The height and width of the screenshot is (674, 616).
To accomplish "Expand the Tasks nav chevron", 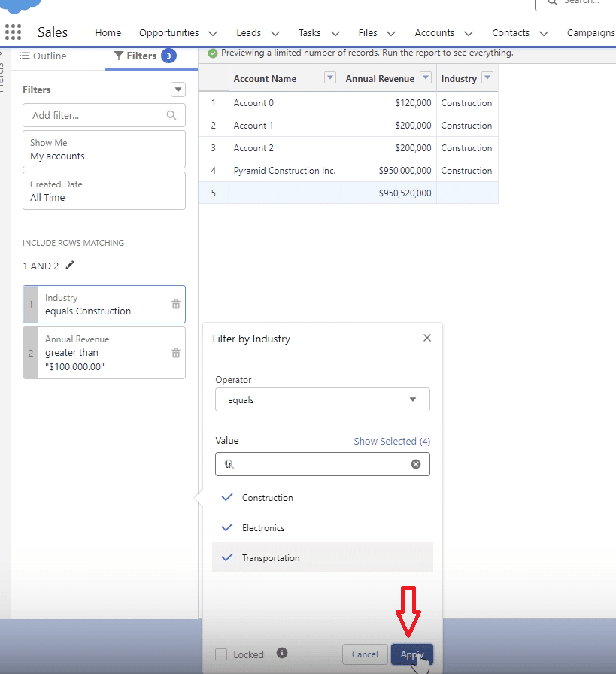I will pos(335,34).
